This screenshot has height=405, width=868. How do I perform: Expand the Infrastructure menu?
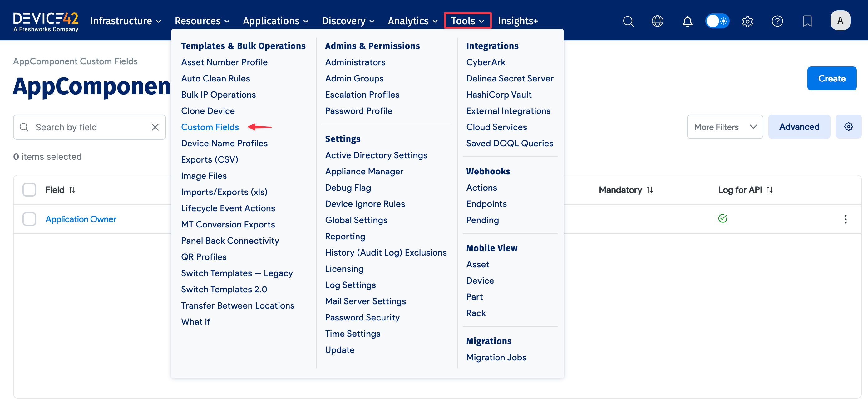[125, 21]
